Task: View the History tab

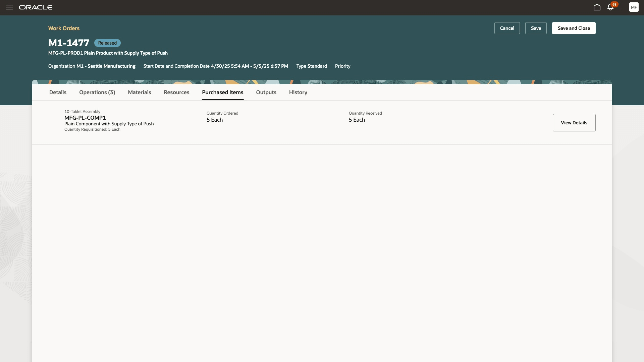Action: (x=298, y=92)
